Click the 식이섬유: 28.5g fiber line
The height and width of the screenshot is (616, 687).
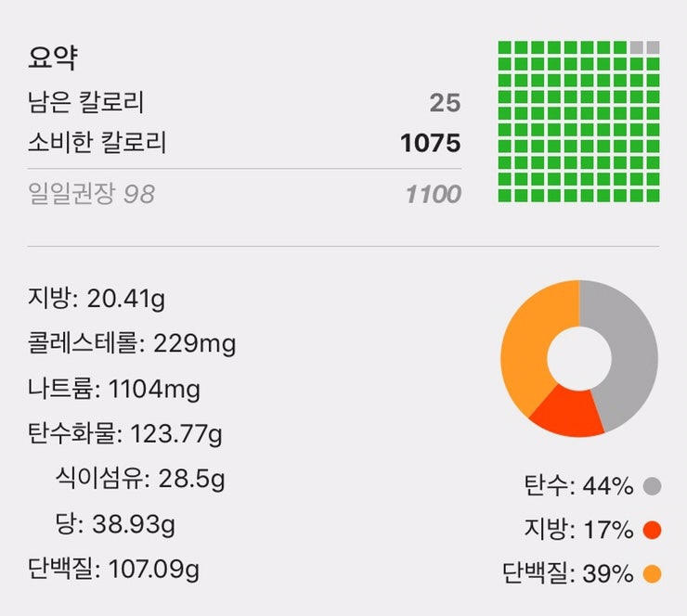pyautogui.click(x=140, y=479)
